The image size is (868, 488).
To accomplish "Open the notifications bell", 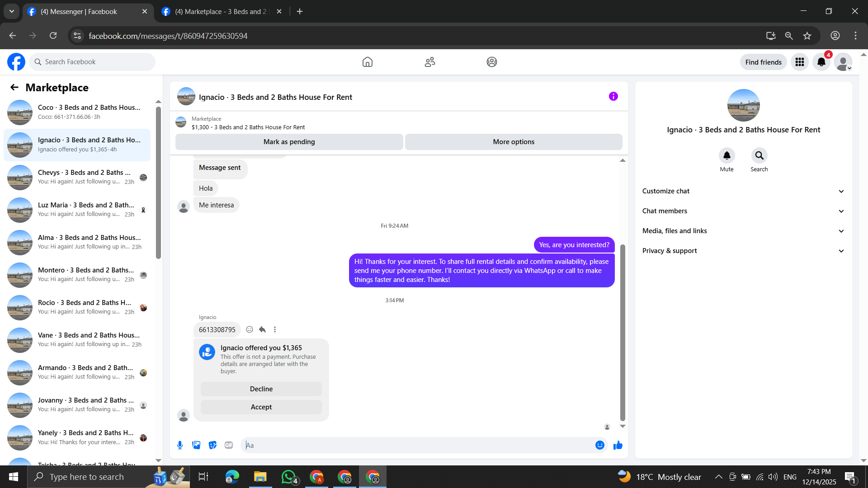I will coord(821,62).
